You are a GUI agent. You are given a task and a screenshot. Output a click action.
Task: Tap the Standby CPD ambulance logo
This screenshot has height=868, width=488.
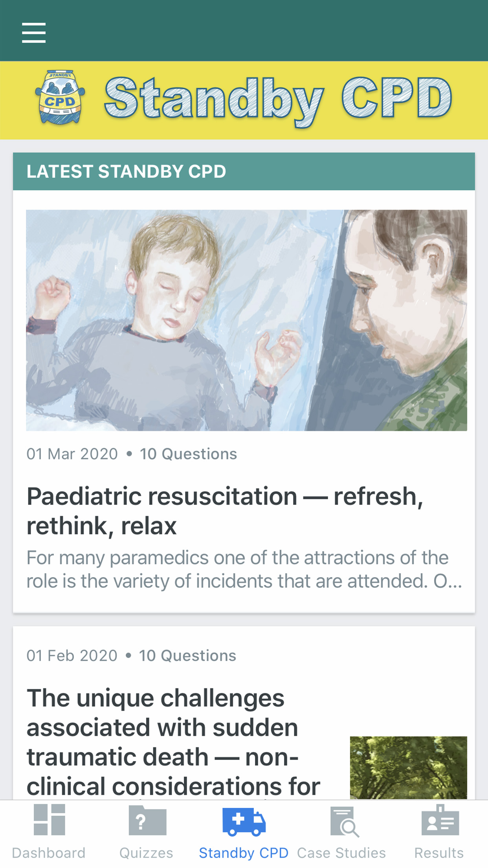(x=60, y=97)
